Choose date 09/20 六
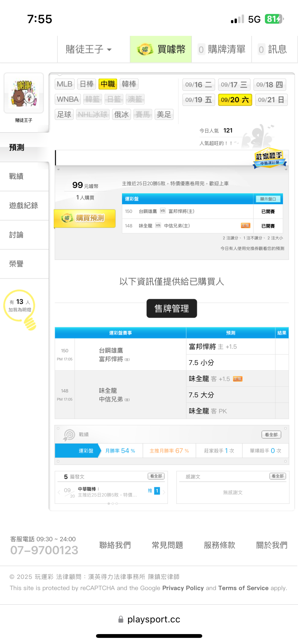Image resolution: width=298 pixels, height=644 pixels. point(235,100)
